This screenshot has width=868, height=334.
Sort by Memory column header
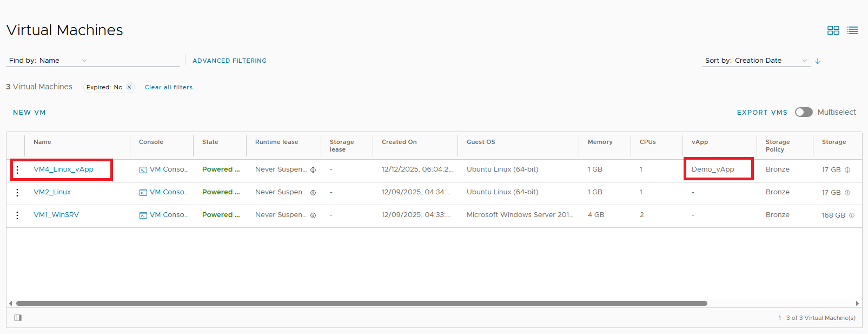(x=600, y=142)
